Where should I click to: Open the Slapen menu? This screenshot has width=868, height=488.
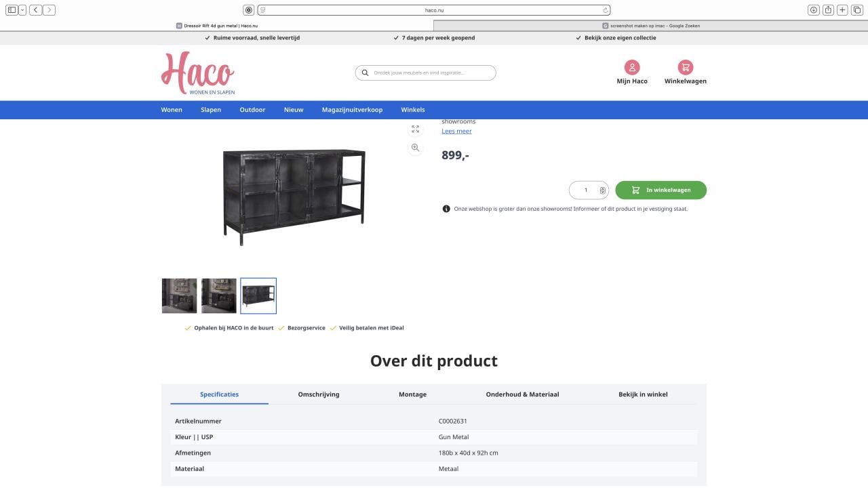tap(211, 110)
